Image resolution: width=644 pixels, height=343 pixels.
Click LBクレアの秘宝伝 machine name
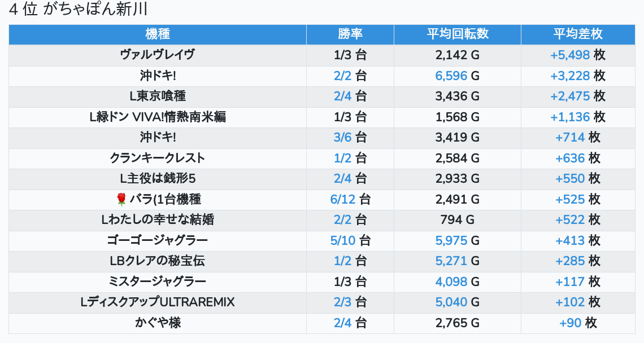158,261
